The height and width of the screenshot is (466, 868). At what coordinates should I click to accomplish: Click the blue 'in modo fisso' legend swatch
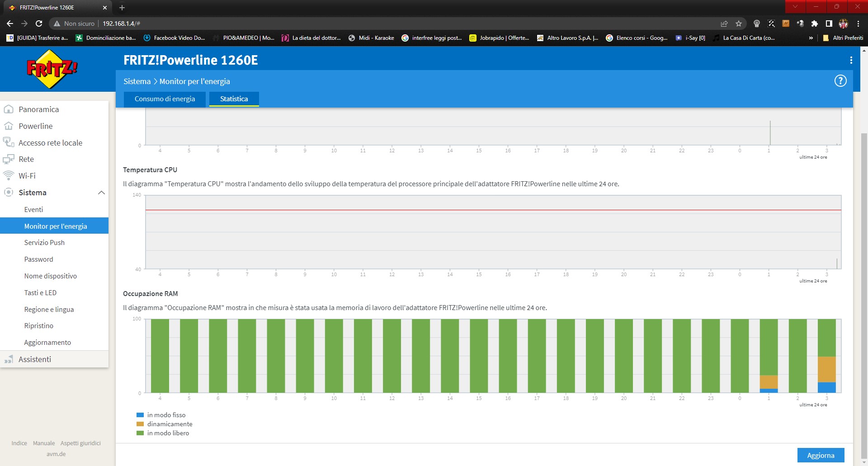coord(140,415)
